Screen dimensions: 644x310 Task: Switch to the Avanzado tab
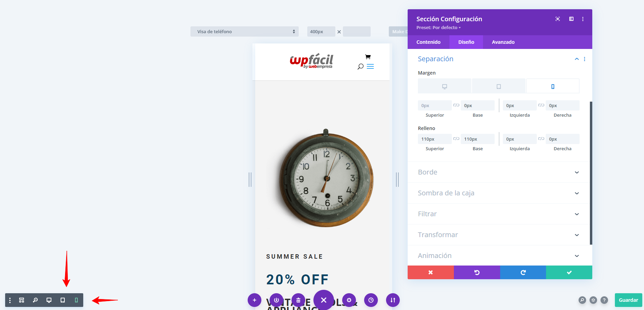tap(503, 42)
